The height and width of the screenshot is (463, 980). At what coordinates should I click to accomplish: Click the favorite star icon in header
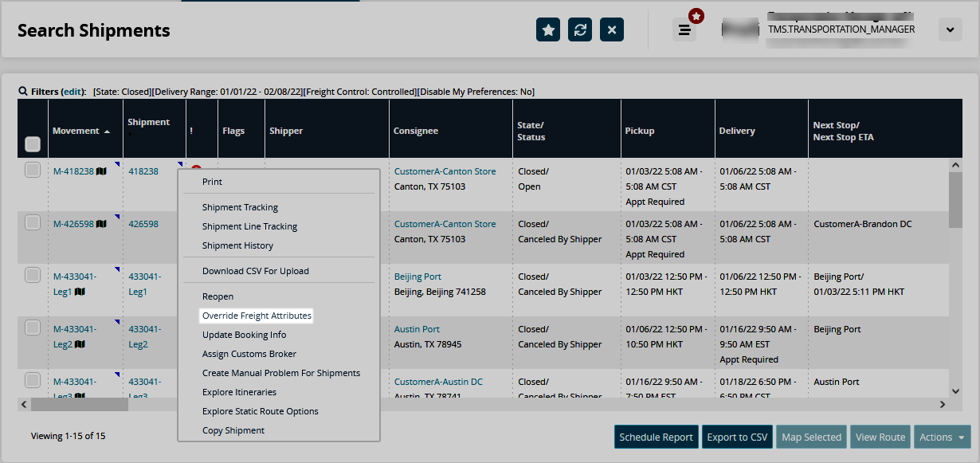click(x=548, y=29)
